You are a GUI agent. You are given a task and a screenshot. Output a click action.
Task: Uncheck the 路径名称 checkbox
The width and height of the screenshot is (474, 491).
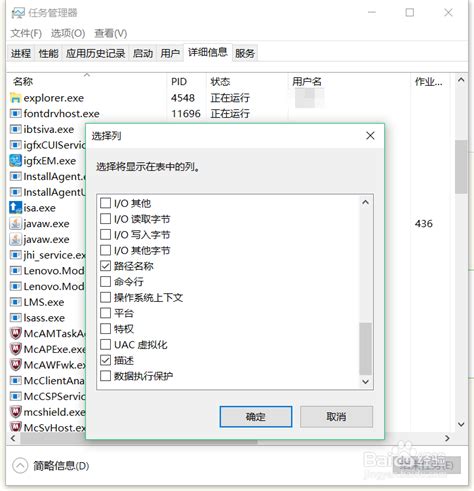point(105,266)
